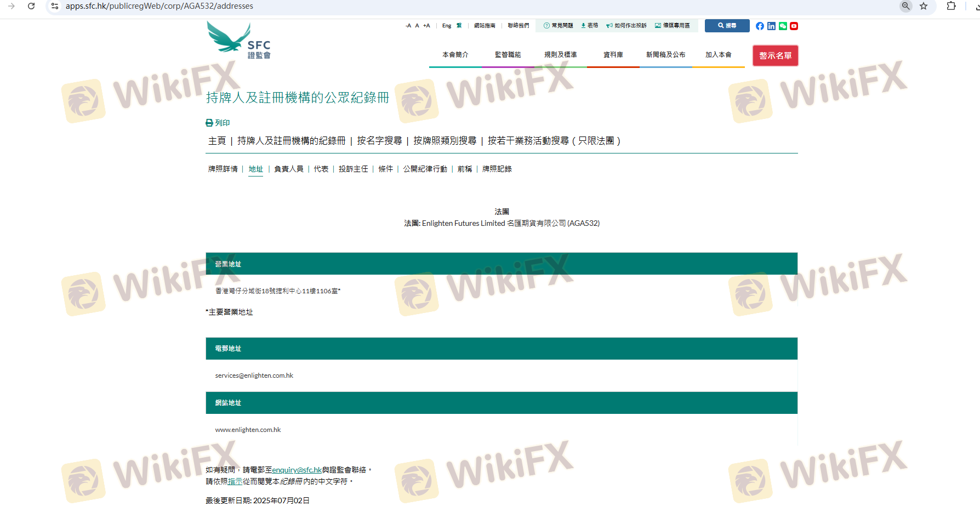
Task: Bookmark this page with the star icon
Action: tap(924, 6)
